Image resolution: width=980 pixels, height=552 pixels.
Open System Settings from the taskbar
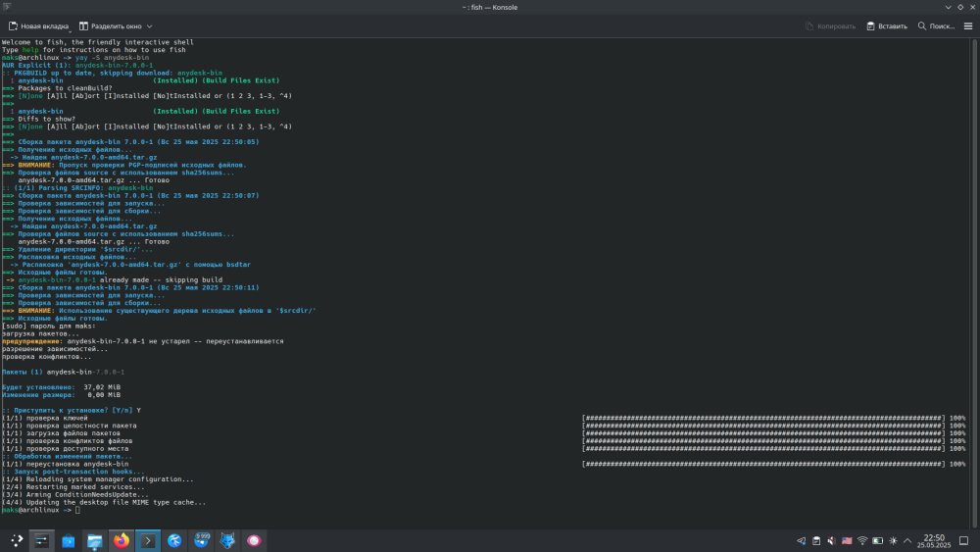(x=42, y=540)
